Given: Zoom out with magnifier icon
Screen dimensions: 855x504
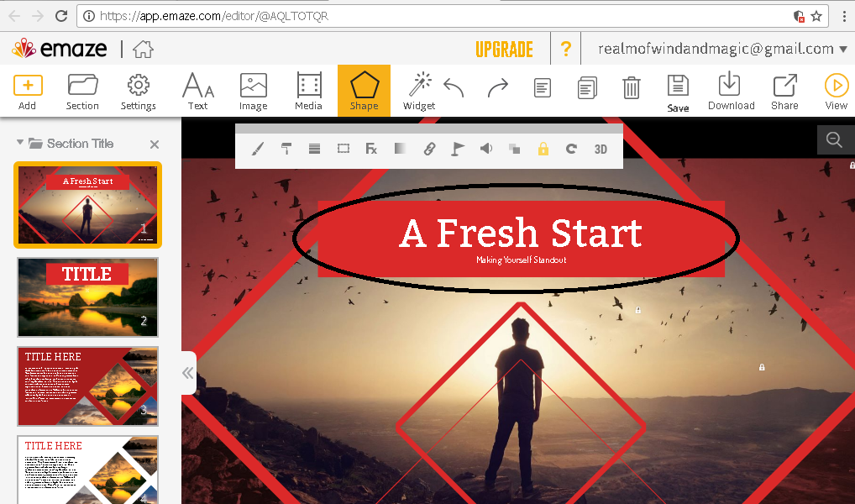Looking at the screenshot, I should click(834, 139).
